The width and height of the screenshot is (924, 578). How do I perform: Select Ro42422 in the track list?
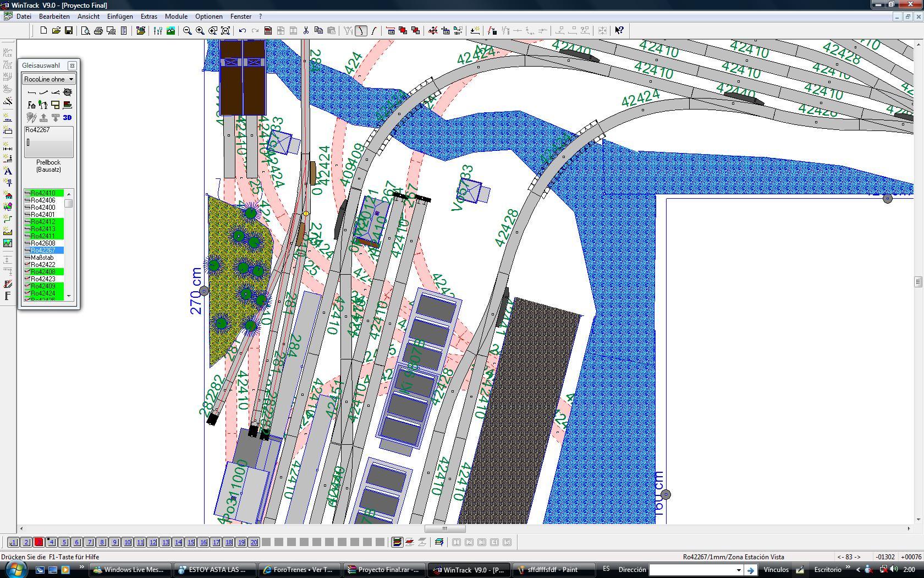tap(44, 265)
